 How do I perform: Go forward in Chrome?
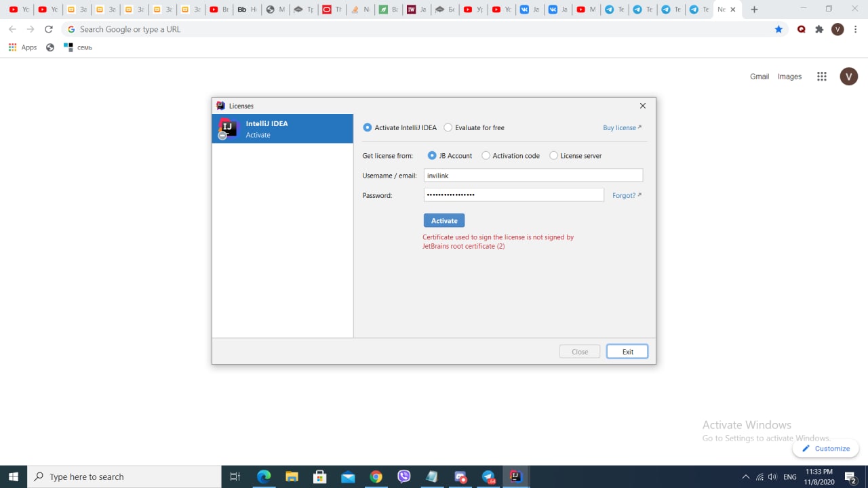click(x=31, y=29)
